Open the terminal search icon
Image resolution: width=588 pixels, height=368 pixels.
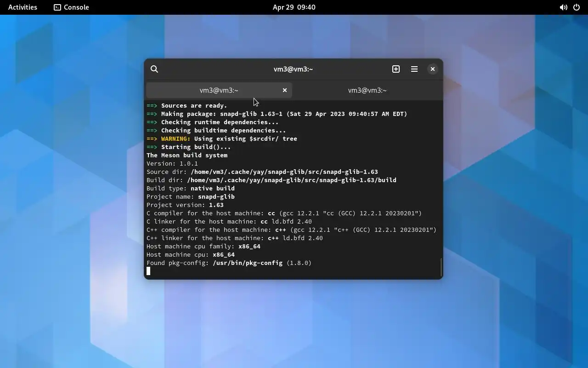pos(154,69)
